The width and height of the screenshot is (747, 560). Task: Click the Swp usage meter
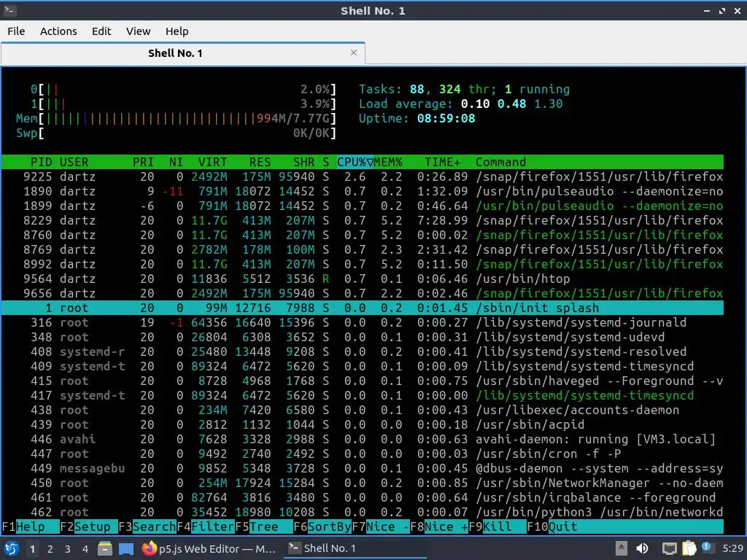[x=176, y=133]
